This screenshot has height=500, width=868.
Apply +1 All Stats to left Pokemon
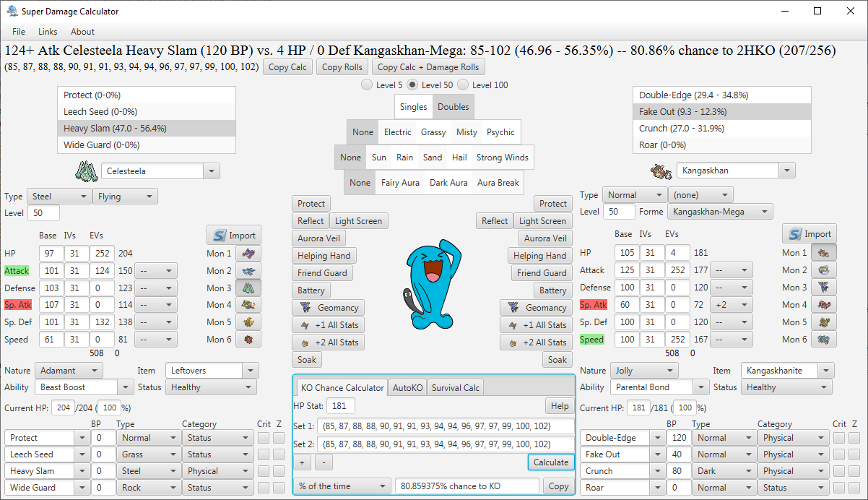tap(328, 325)
